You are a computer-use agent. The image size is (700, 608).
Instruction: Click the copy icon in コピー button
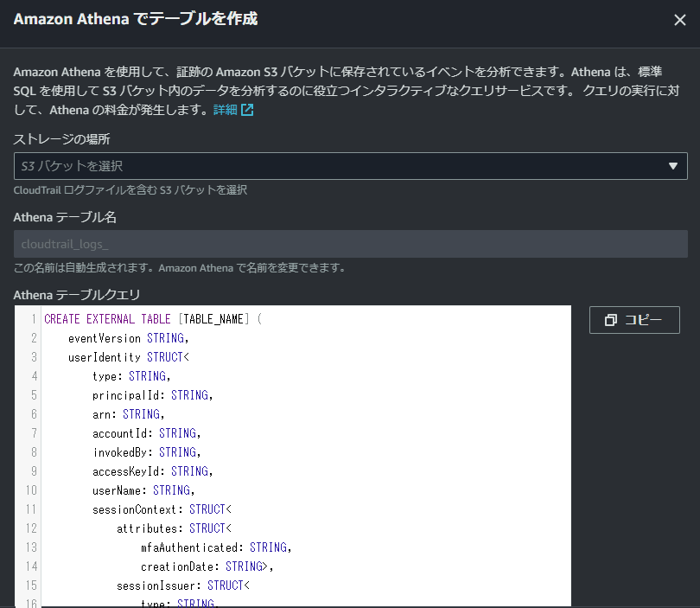611,320
